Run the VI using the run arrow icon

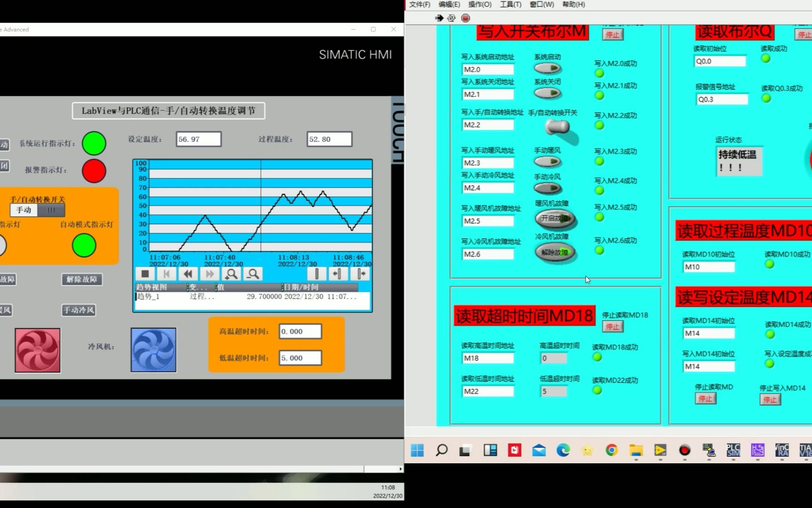[x=439, y=18]
